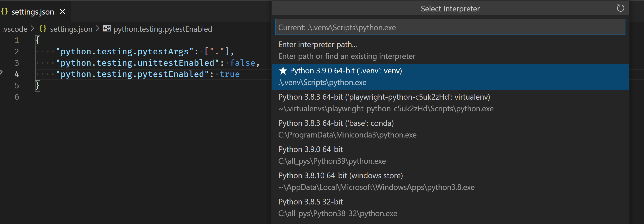Open python.testing.pytestEnabled breadcrumb symbol
This screenshot has width=644, height=224.
(163, 29)
